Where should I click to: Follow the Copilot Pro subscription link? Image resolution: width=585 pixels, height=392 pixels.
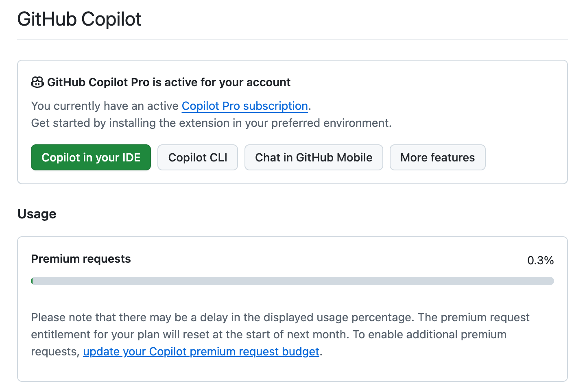click(x=244, y=106)
